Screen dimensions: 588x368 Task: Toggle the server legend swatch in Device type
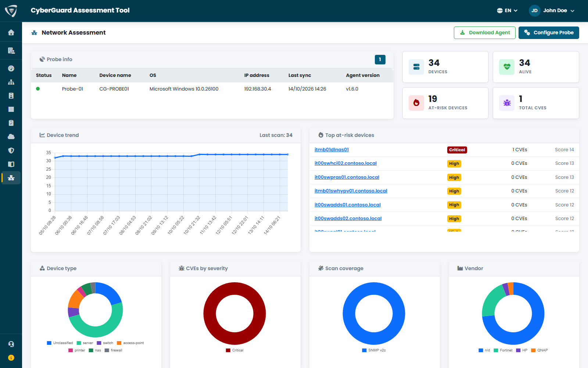79,343
